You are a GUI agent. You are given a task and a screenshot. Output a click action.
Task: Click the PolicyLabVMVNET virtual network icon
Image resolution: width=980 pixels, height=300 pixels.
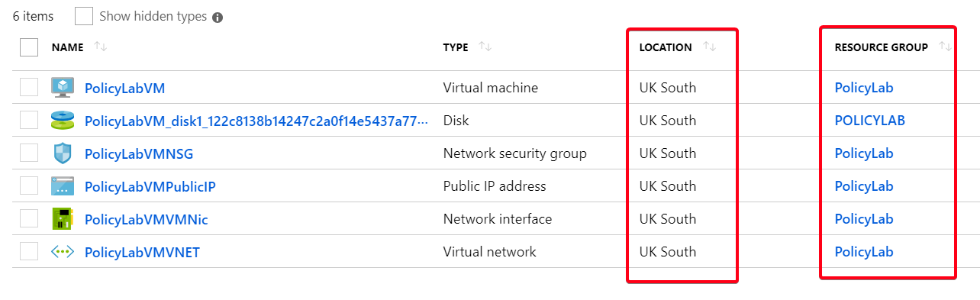tap(62, 252)
